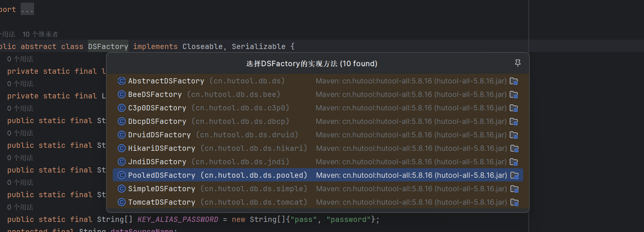Pin the DSFactory implementations popup
Screen dimensions: 644x232
pos(518,63)
